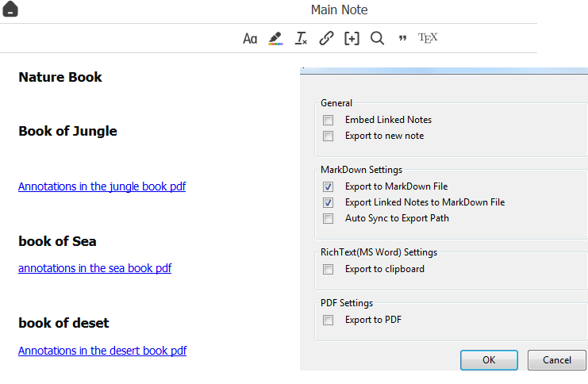
Task: Click the RichText(MS Word) Settings group label
Action: click(x=379, y=252)
